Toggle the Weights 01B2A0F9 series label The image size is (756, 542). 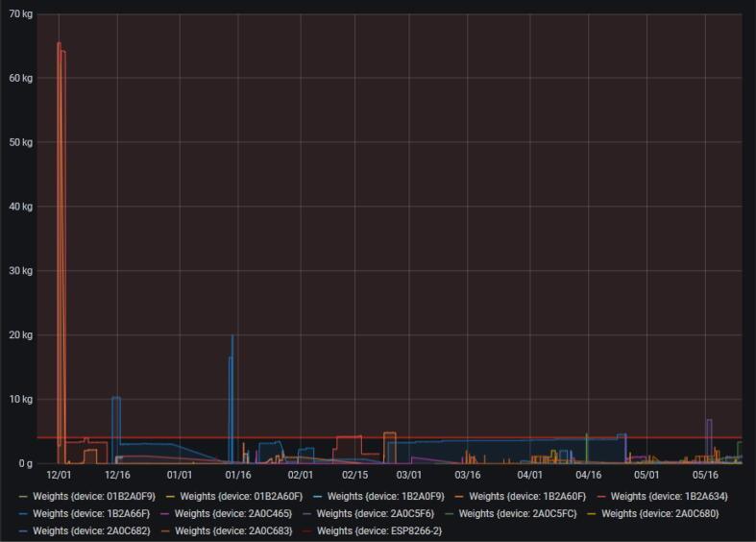(x=94, y=497)
